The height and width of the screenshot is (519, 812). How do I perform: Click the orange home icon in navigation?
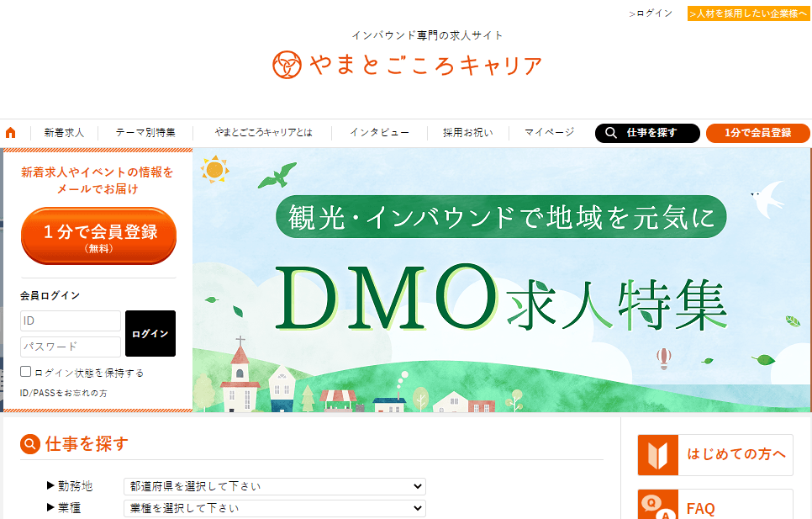coord(10,133)
